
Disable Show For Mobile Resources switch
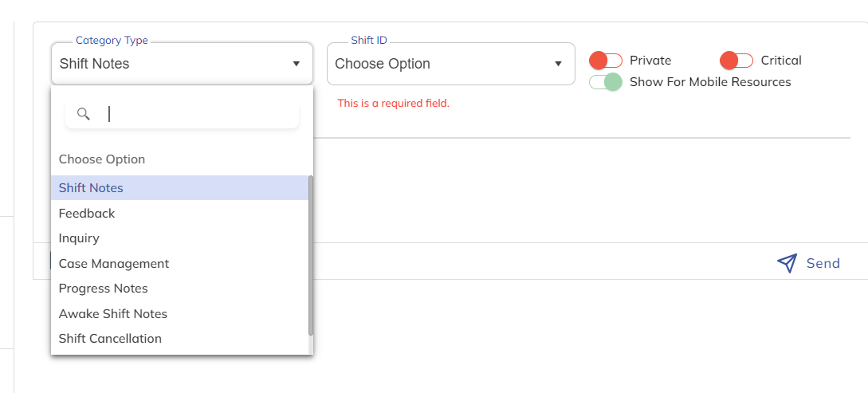pyautogui.click(x=606, y=82)
